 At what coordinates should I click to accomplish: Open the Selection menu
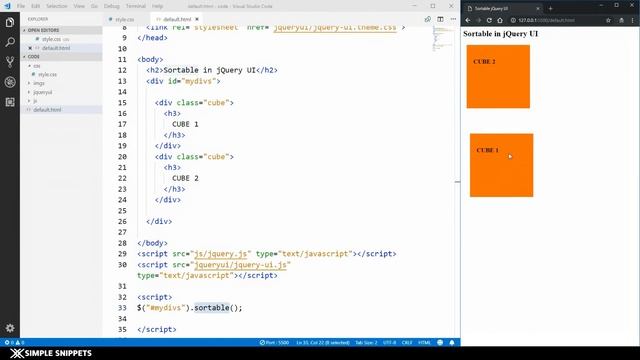56,6
